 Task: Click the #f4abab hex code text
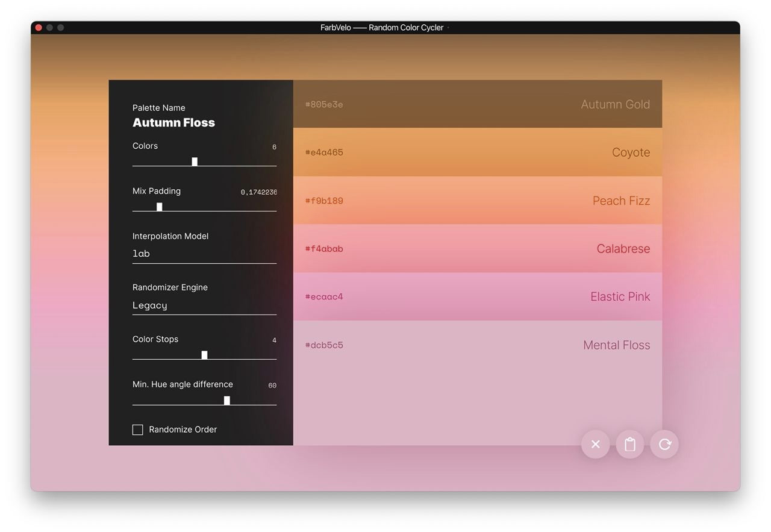click(324, 249)
